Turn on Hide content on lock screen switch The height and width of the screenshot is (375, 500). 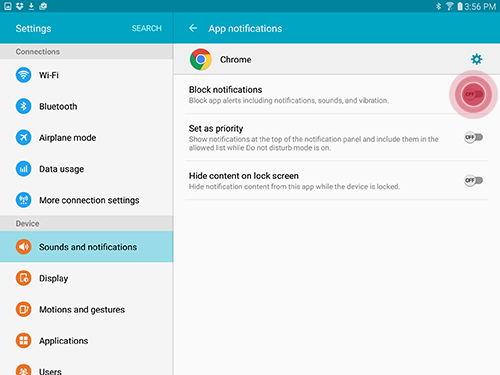[x=474, y=180]
